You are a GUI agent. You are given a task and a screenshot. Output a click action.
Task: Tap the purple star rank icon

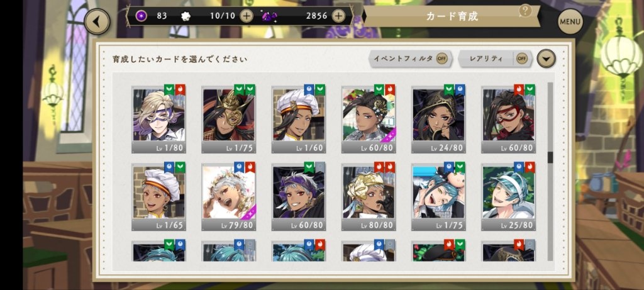141,16
